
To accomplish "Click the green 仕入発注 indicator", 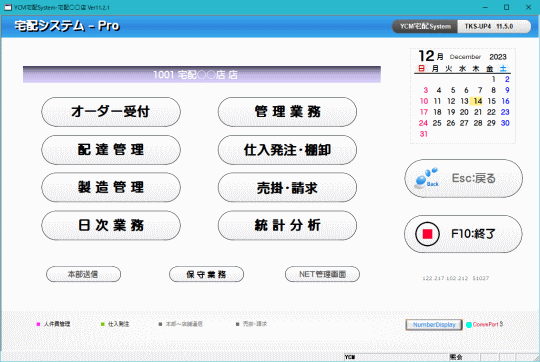I will coord(103,324).
